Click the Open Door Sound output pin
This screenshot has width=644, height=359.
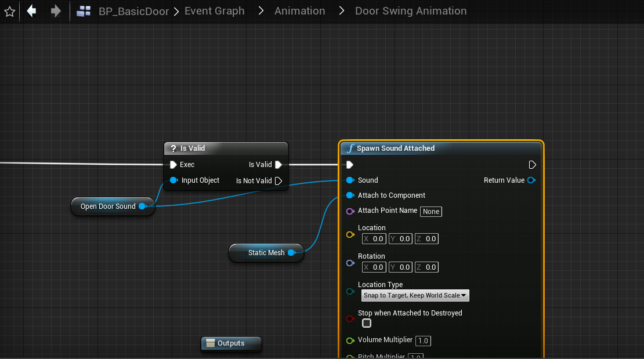tap(142, 206)
